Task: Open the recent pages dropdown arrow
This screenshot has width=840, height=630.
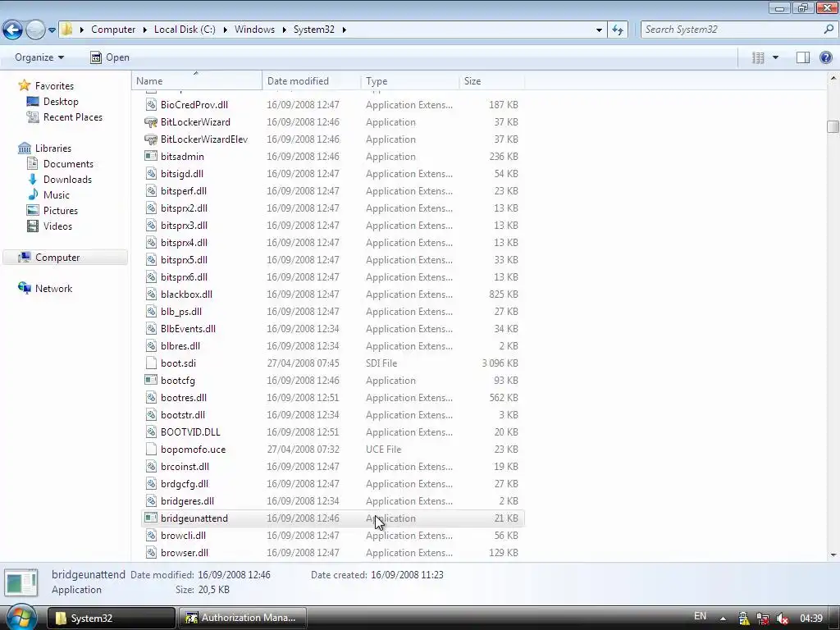Action: 52,30
